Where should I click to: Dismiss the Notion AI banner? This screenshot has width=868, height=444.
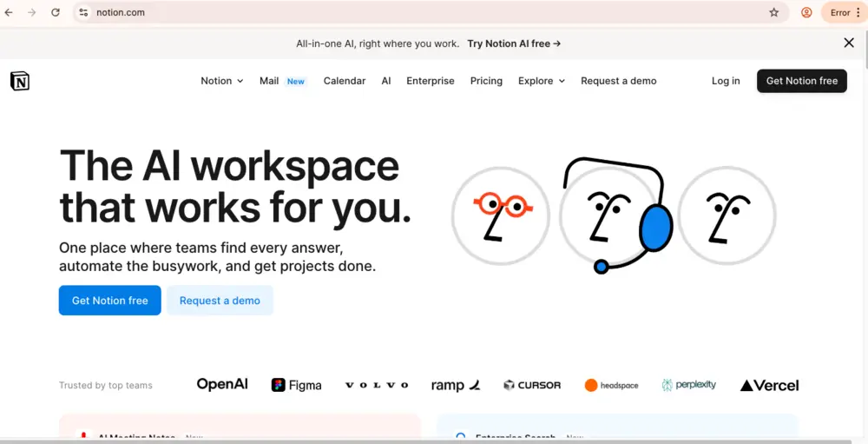point(849,43)
